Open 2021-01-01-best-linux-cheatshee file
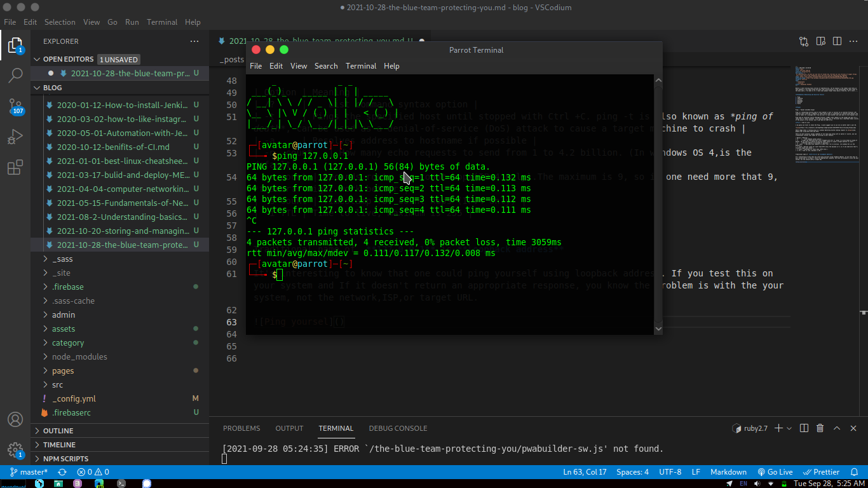This screenshot has width=868, height=488. point(120,161)
